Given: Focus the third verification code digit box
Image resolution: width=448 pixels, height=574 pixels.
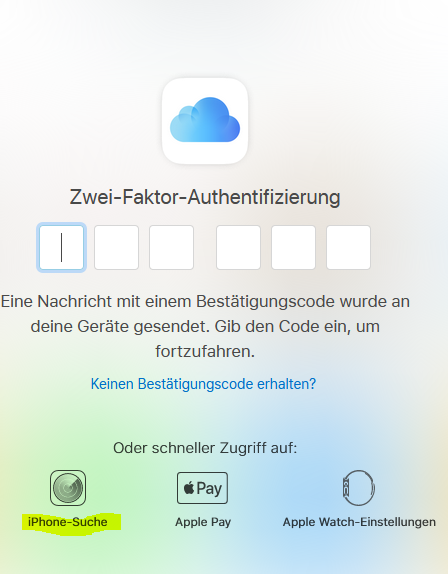Looking at the screenshot, I should click(171, 247).
